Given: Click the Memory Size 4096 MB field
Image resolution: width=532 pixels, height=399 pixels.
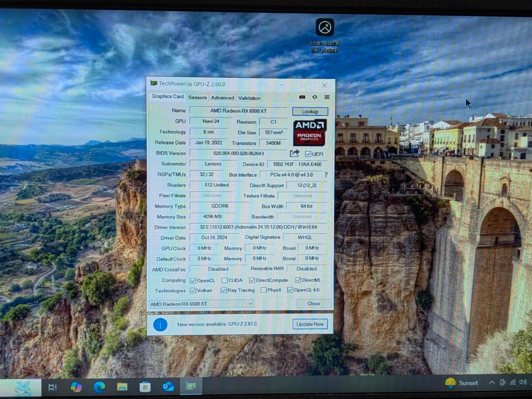Looking at the screenshot, I should pyautogui.click(x=212, y=216).
